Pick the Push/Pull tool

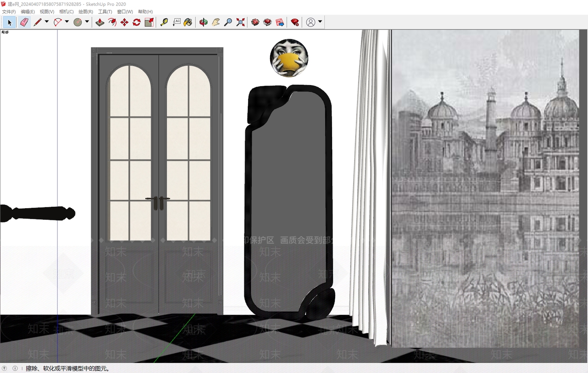(x=100, y=22)
